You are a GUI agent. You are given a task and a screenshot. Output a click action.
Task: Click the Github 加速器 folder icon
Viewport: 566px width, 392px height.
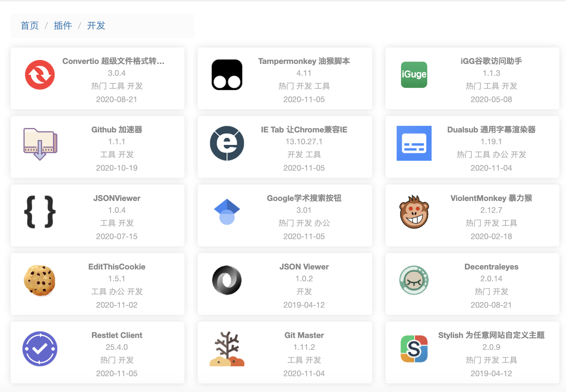coord(40,144)
